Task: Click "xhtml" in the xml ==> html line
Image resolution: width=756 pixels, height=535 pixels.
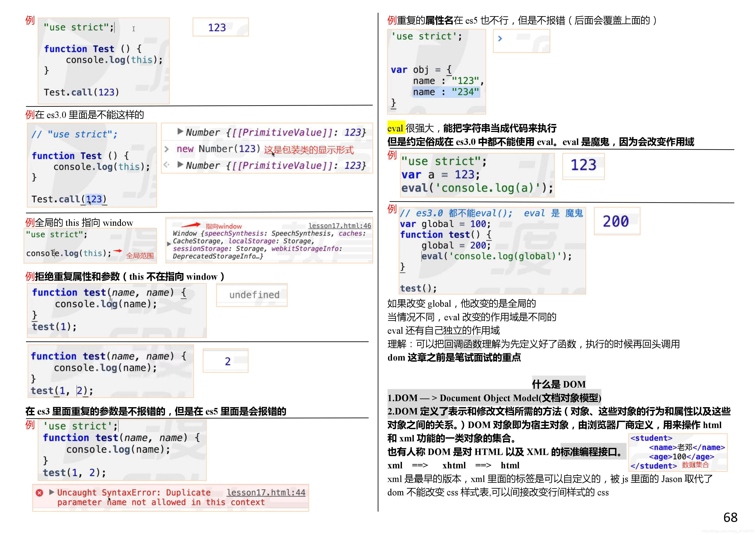Action: [x=454, y=465]
